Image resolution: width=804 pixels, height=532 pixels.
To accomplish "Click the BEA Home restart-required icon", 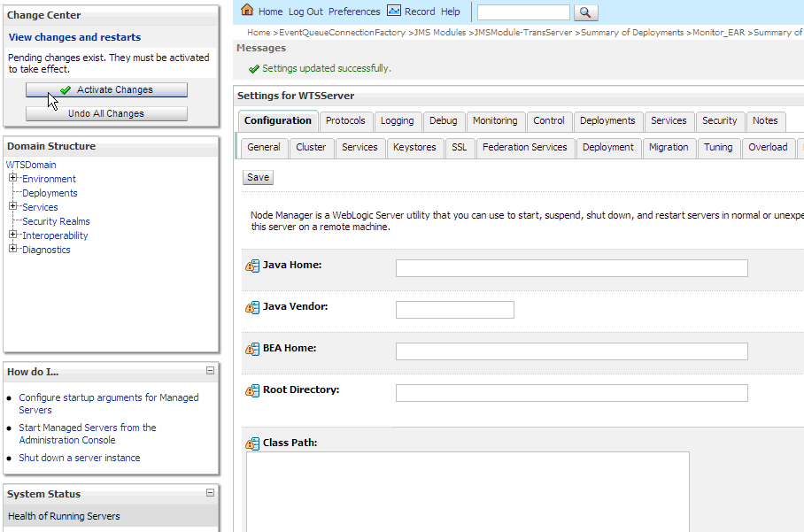I will click(252, 349).
